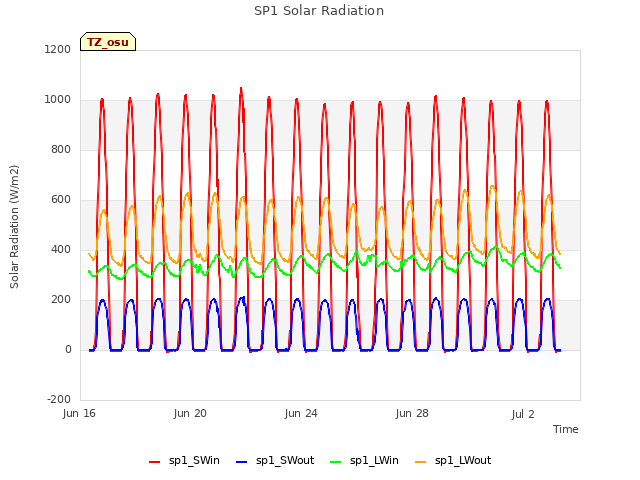Screen dimensions: 640x480
Task: Click the chart title SP1 Solar Radiation
Action: click(319, 11)
